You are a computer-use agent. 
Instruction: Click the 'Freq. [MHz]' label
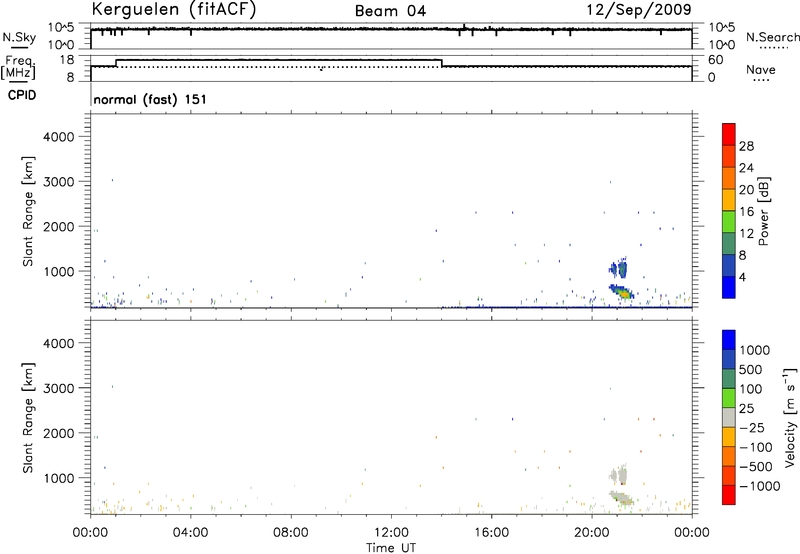click(18, 67)
